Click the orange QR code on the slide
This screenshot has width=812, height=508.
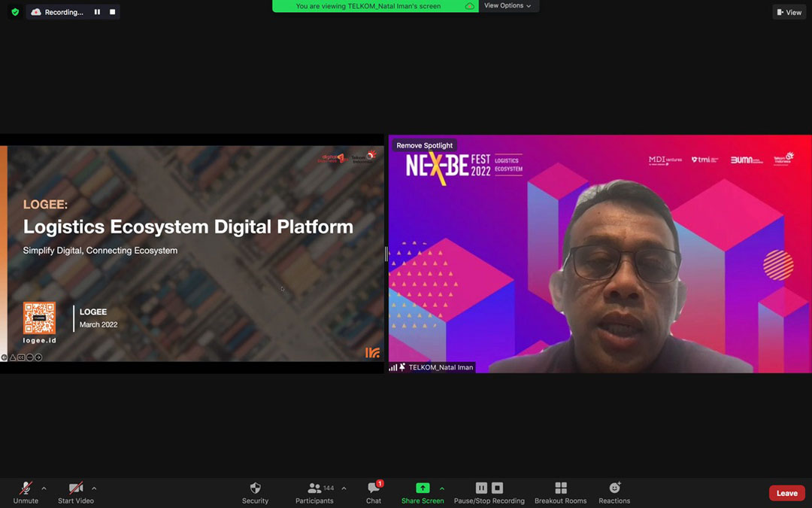click(39, 318)
